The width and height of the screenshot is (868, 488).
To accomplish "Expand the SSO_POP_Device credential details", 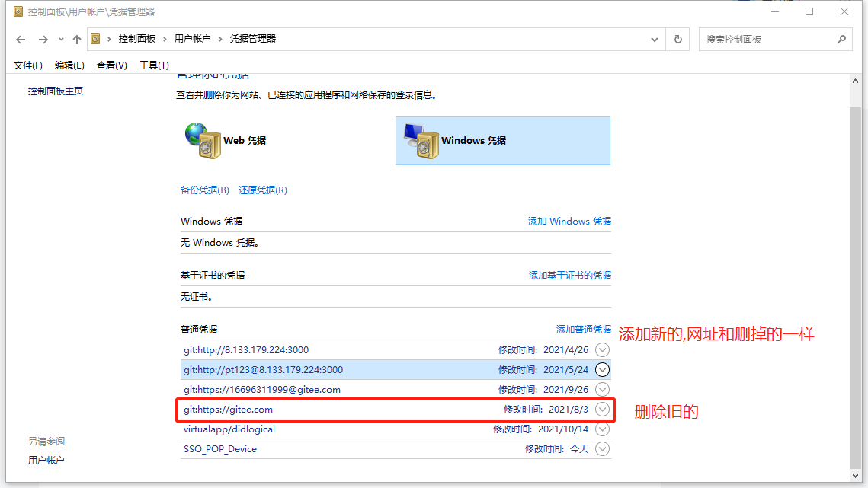I will (602, 448).
